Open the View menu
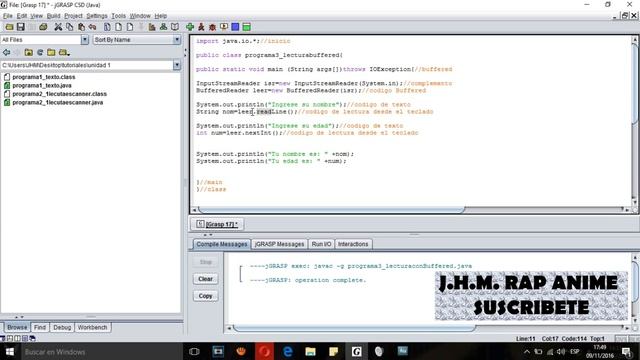 36,16
